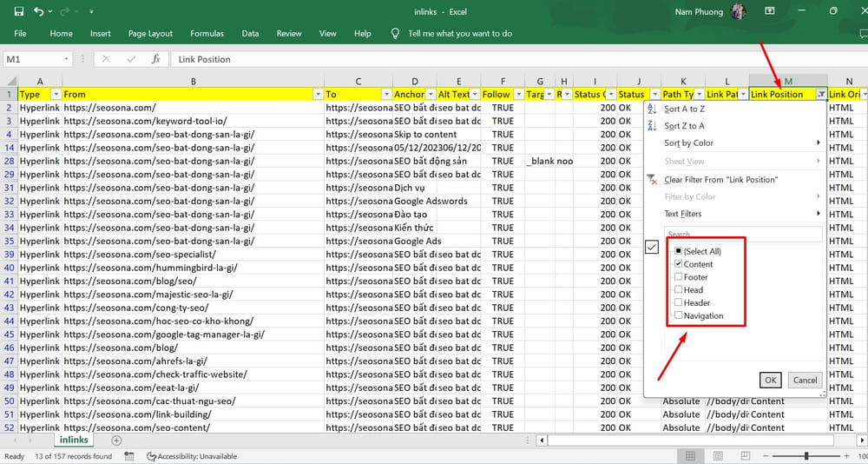868x464 pixels.
Task: Click the Save icon in title bar
Action: (19, 11)
